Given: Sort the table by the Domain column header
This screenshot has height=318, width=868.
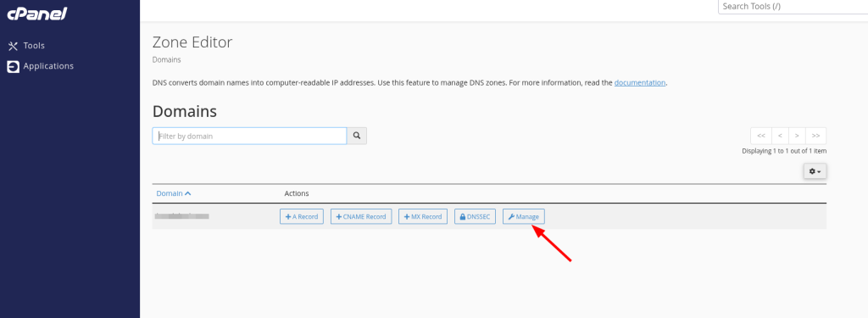Looking at the screenshot, I should click(x=173, y=193).
